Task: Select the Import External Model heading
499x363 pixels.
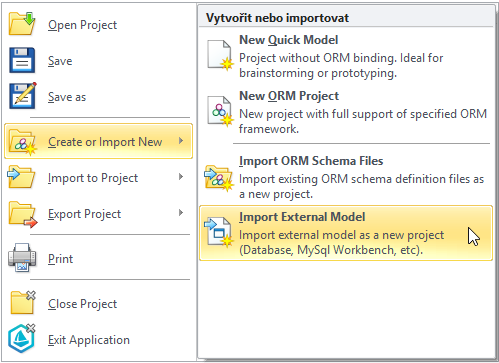Action: (x=302, y=217)
